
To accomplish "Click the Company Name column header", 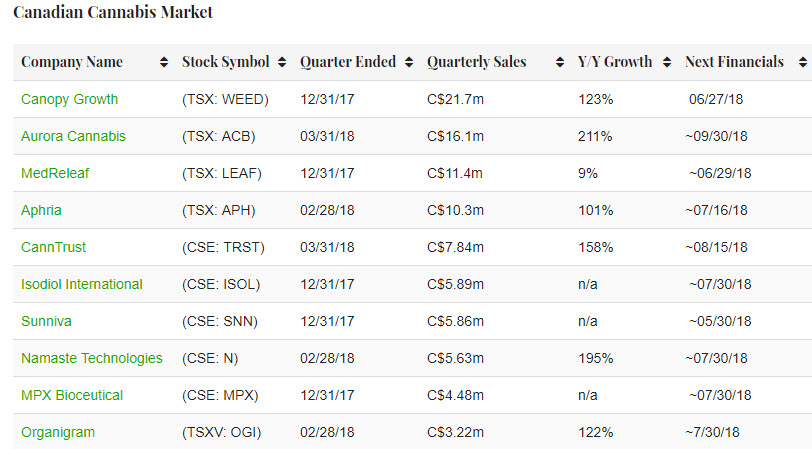I will 72,62.
